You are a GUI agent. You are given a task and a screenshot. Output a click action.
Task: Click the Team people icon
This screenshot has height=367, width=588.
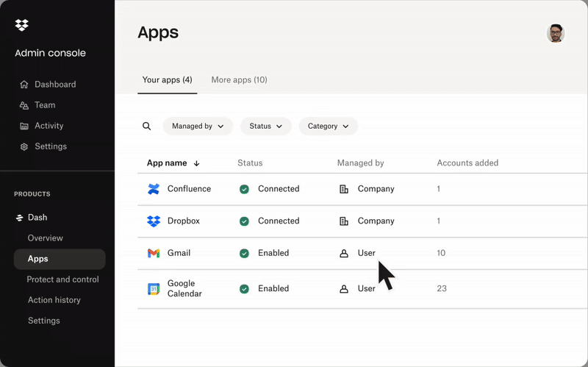point(24,105)
